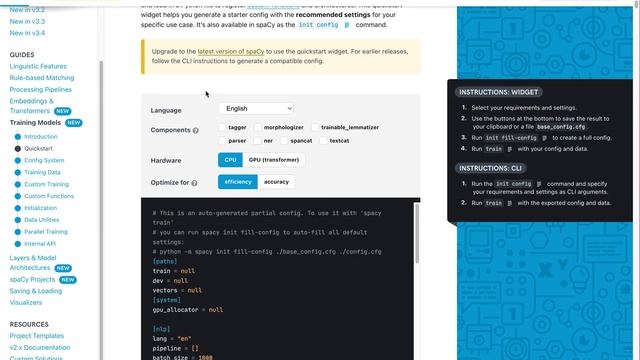This screenshot has height=360, width=640.
Task: Open Training Models guide section
Action: tap(35, 122)
